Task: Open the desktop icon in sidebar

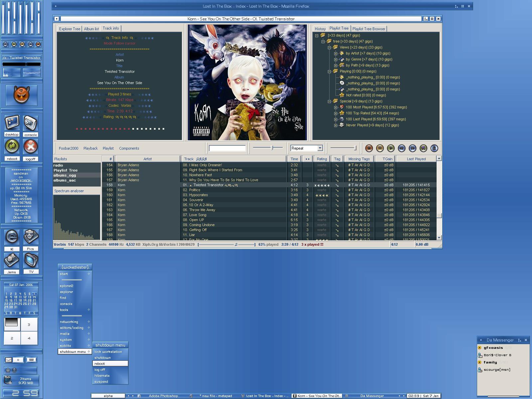Action: [12, 123]
